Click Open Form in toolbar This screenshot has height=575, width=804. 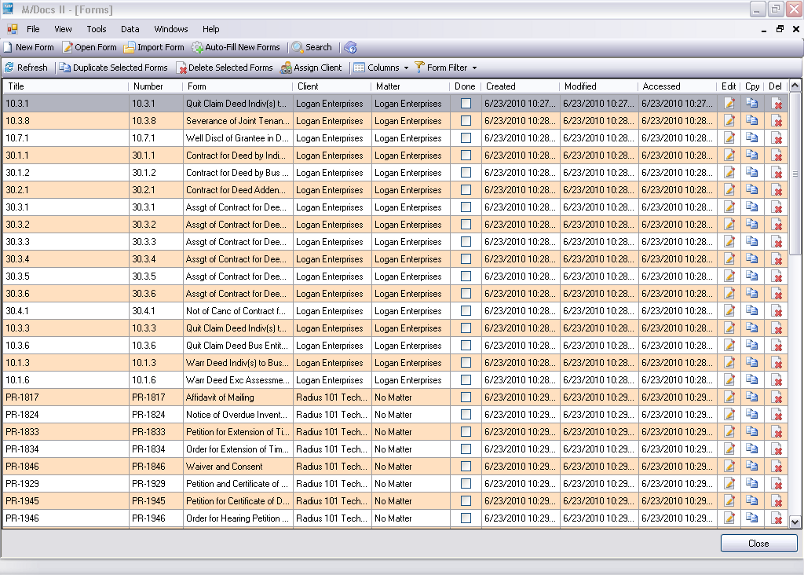pos(90,47)
